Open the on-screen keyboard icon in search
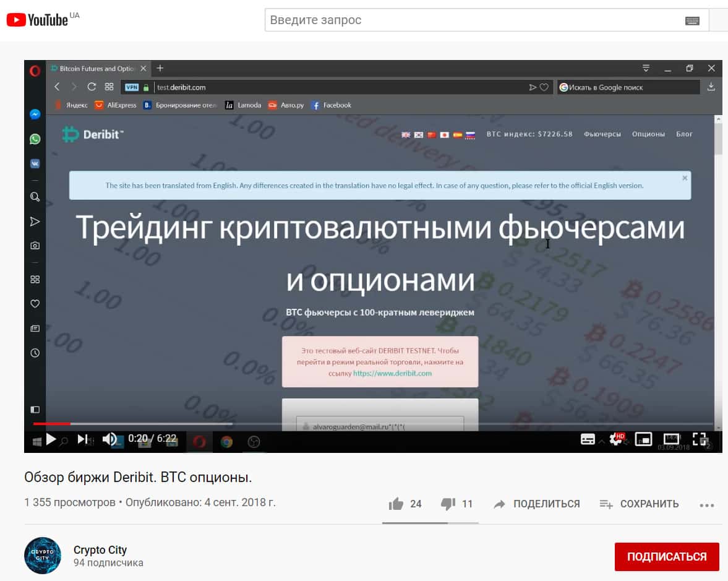 [x=692, y=20]
